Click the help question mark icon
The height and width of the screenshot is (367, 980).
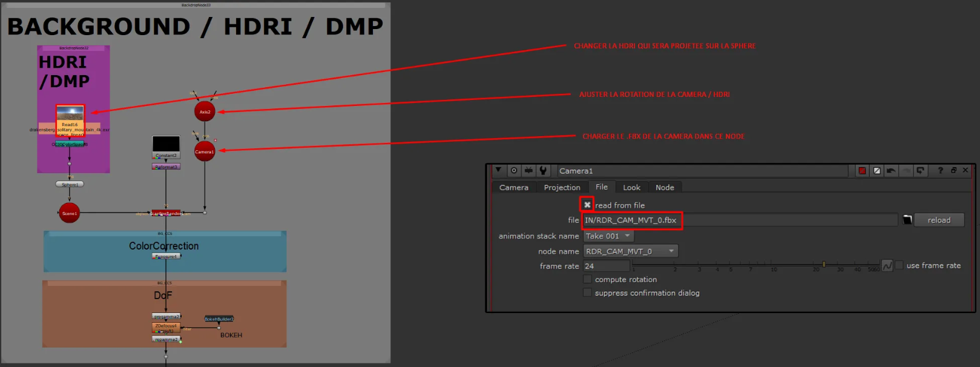click(x=940, y=171)
